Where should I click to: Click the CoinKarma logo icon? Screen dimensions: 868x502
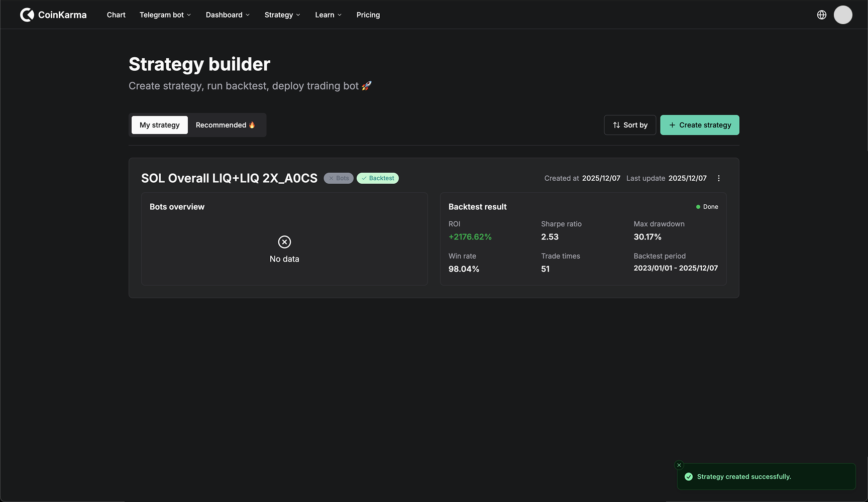point(27,15)
